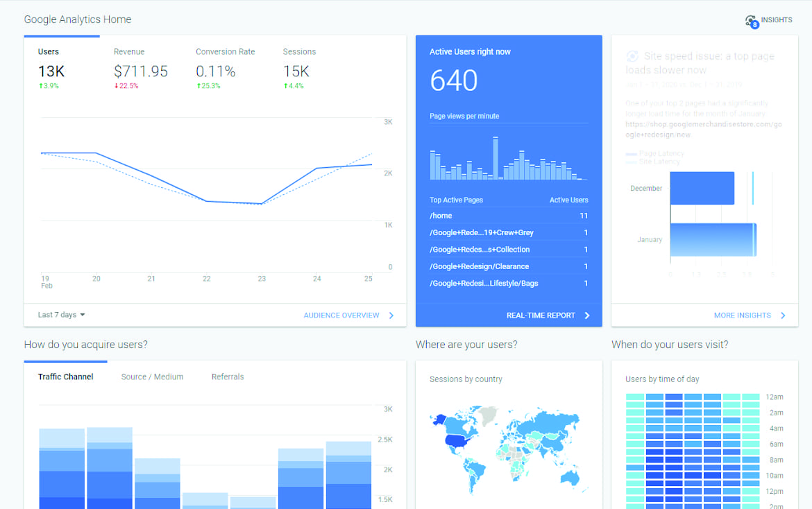Expand the Last 7 days date range dropdown
The image size is (812, 509).
61,315
